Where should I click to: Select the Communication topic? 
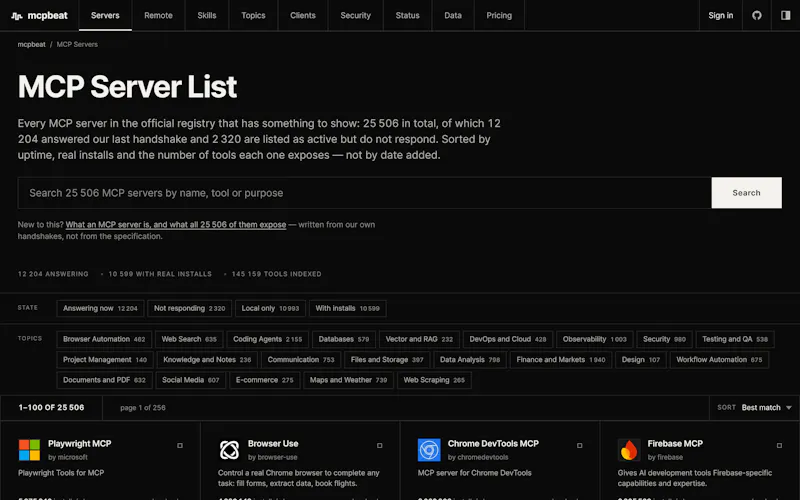(301, 360)
